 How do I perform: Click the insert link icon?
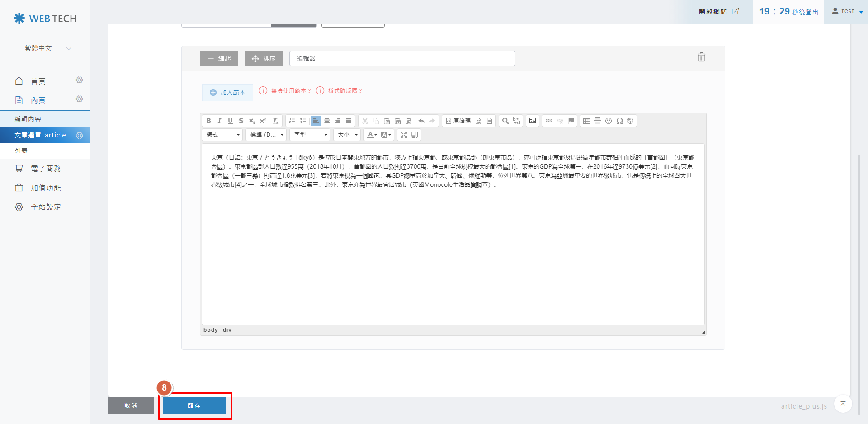point(549,121)
